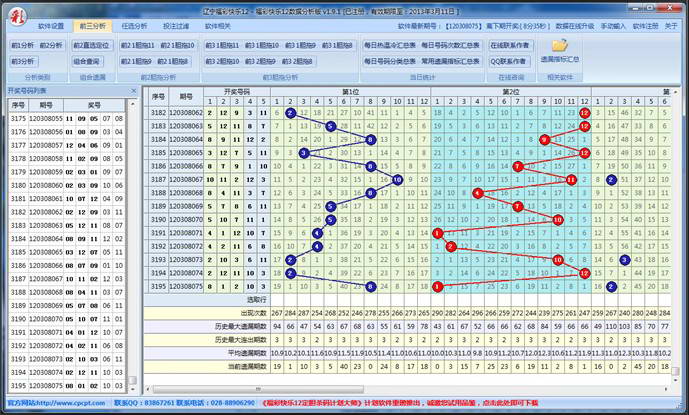Screen dimensions: 689x415
Task: Click the 前2 1胆拖11 button
Action: (x=138, y=45)
